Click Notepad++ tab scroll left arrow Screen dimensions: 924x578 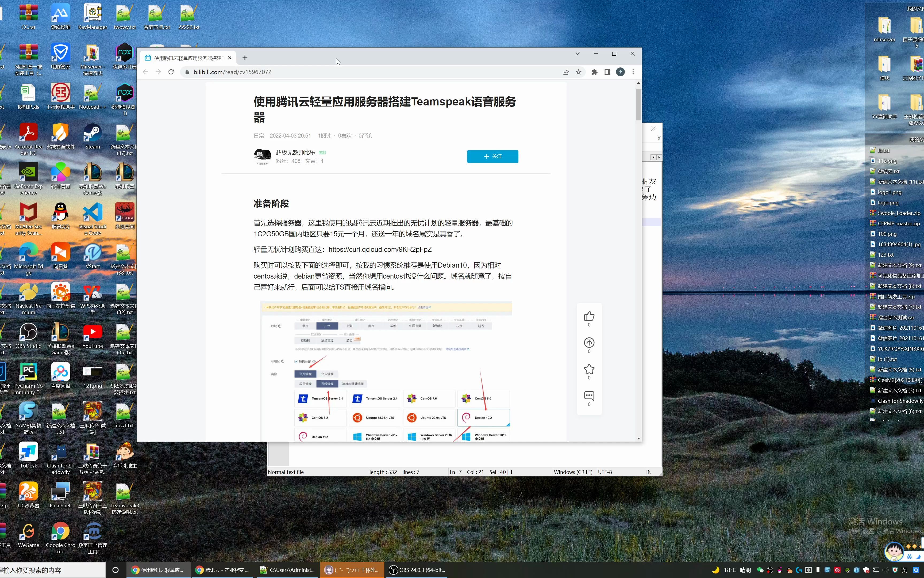point(653,157)
